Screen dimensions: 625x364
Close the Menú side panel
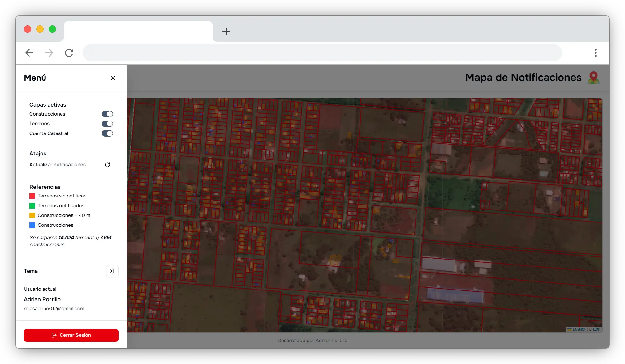point(113,78)
